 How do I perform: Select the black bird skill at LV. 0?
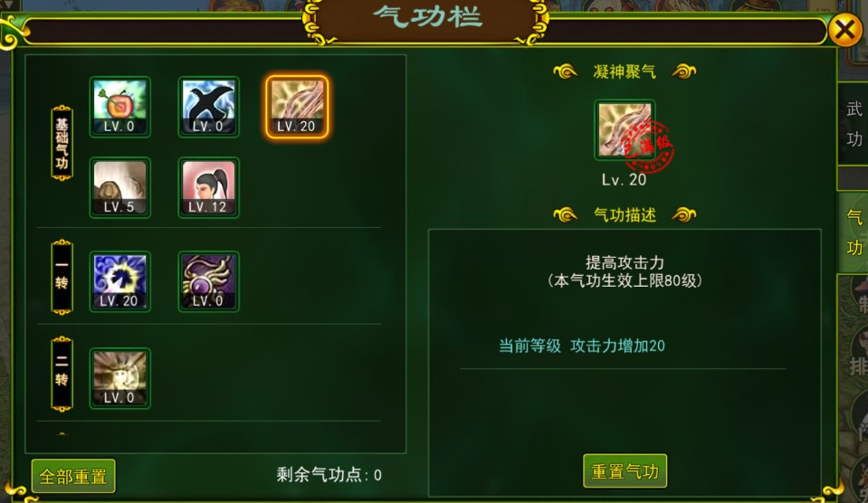(208, 107)
